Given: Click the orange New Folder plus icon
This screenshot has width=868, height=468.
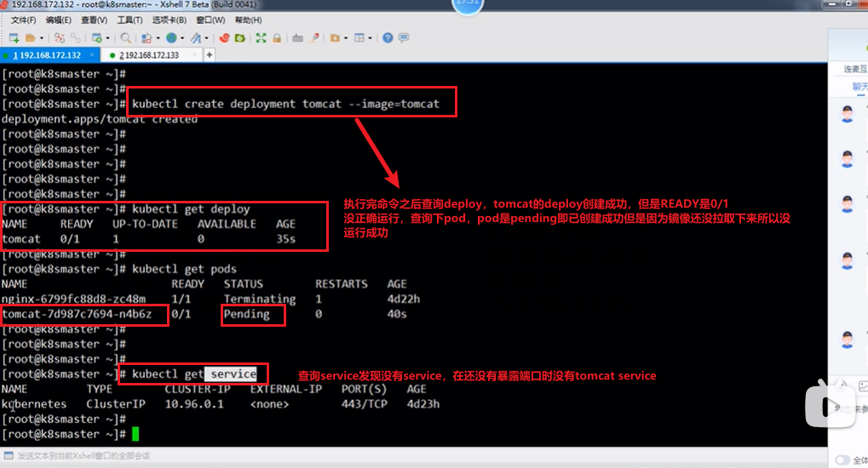Looking at the screenshot, I should pos(335,37).
